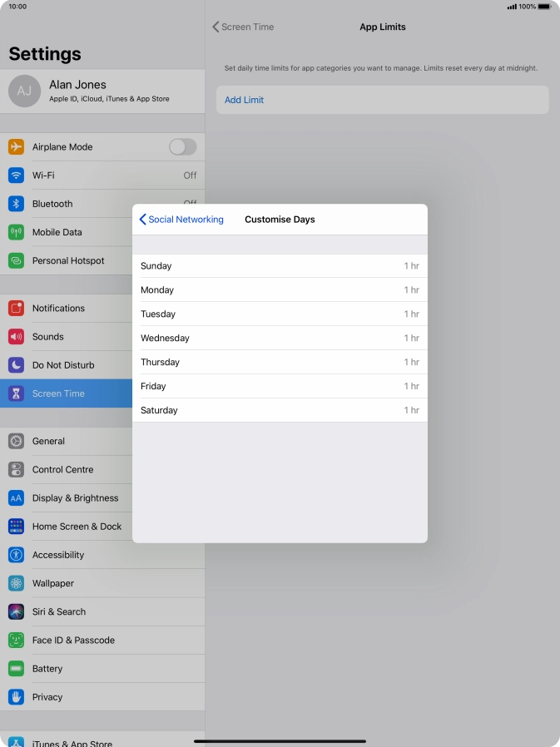Select Face ID & Passcode item
Image resolution: width=560 pixels, height=747 pixels.
pyautogui.click(x=73, y=641)
